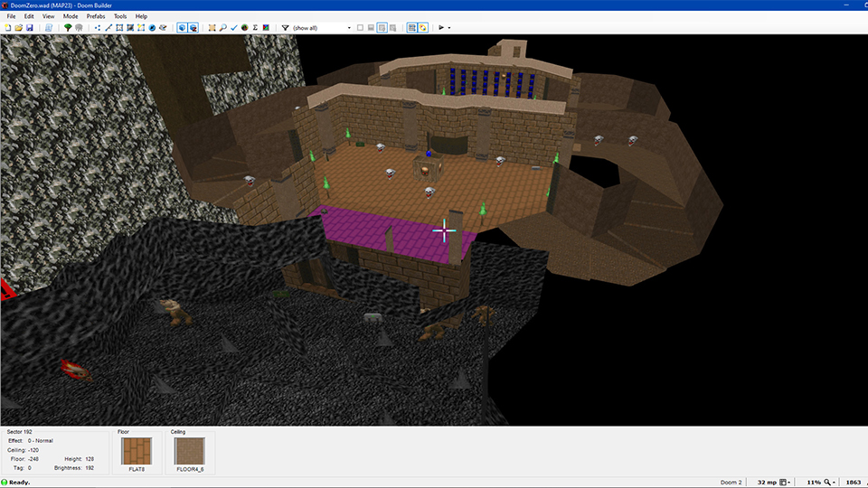The height and width of the screenshot is (488, 868).
Task: Select Linedefs mode icon
Action: 108,28
